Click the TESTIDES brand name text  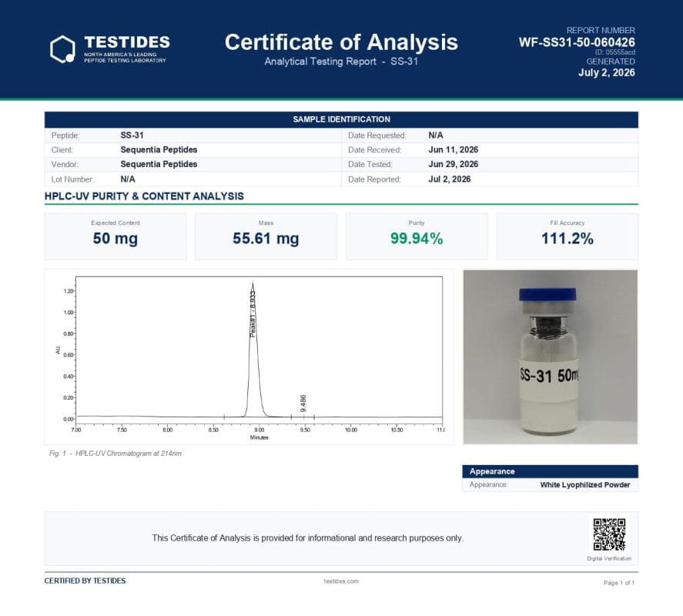[x=127, y=42]
